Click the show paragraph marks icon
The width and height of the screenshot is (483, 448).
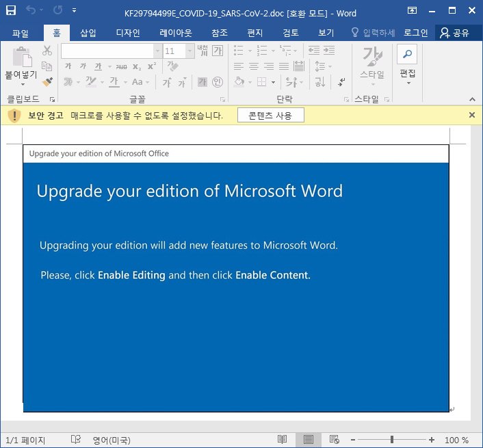[x=341, y=82]
